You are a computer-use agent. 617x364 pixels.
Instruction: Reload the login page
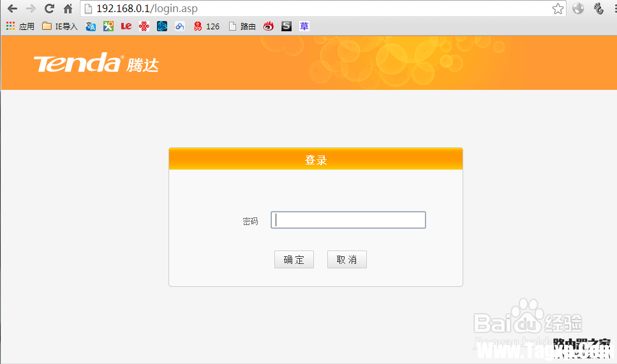coord(49,8)
